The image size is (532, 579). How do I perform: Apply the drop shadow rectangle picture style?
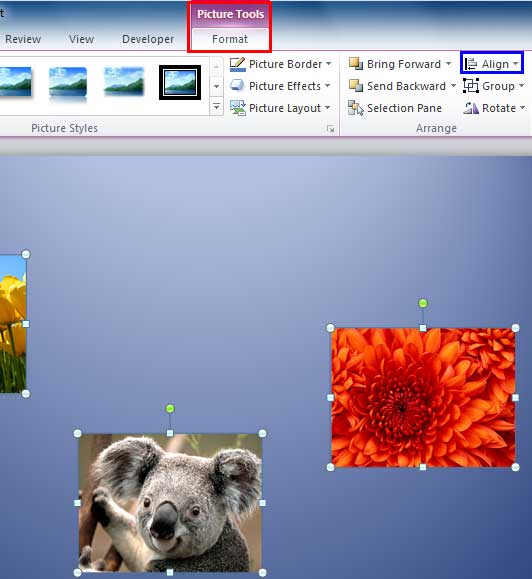(x=15, y=82)
